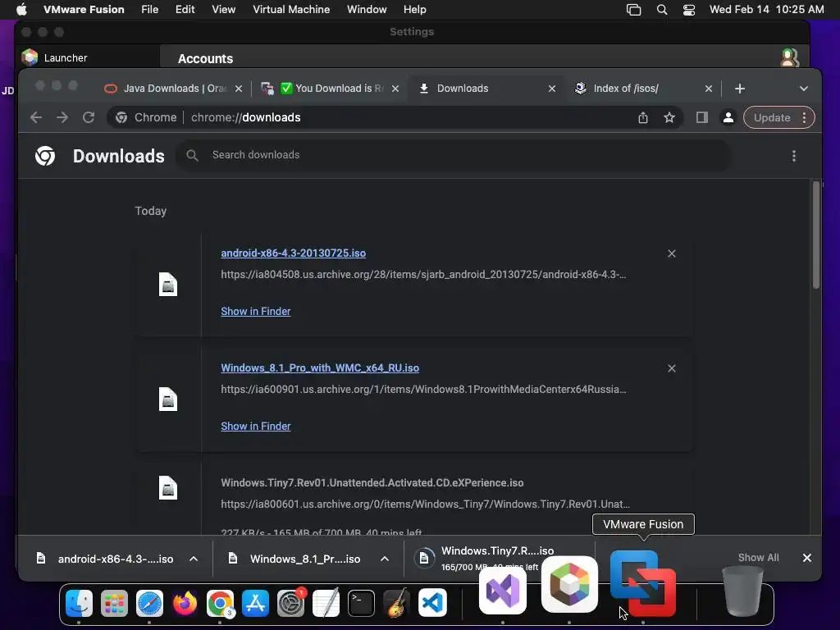The image size is (840, 630).
Task: Click the downloads page scrollbar
Action: tap(816, 235)
